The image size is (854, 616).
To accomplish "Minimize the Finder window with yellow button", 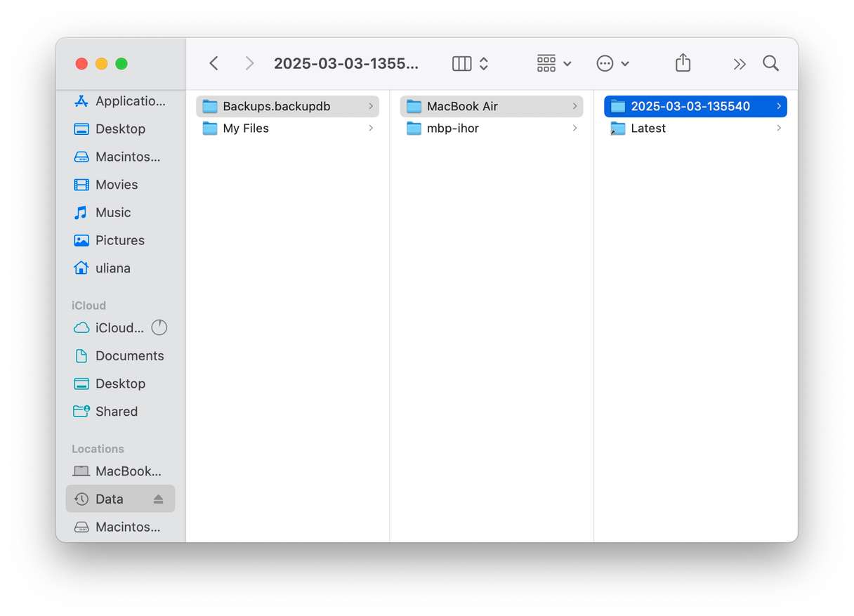I will [x=101, y=64].
